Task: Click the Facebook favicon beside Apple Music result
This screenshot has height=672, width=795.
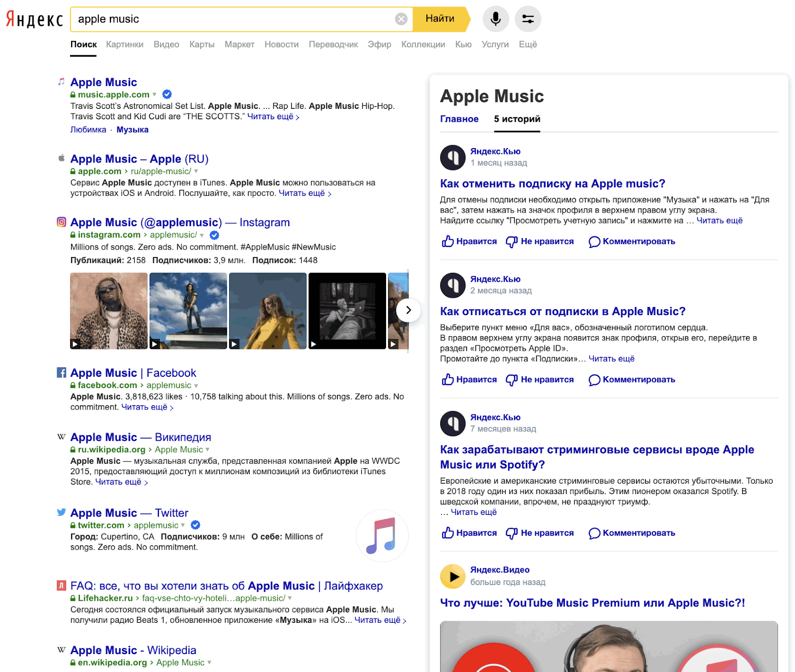Action: tap(61, 372)
